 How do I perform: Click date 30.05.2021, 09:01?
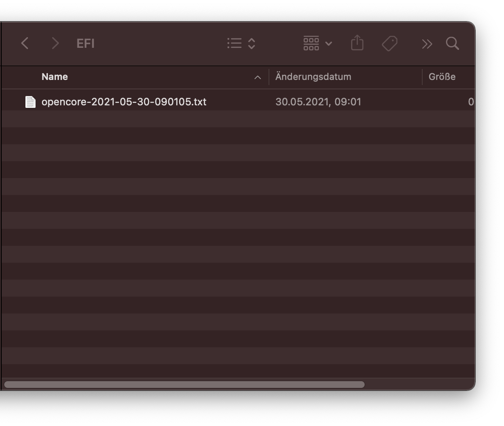(x=318, y=102)
